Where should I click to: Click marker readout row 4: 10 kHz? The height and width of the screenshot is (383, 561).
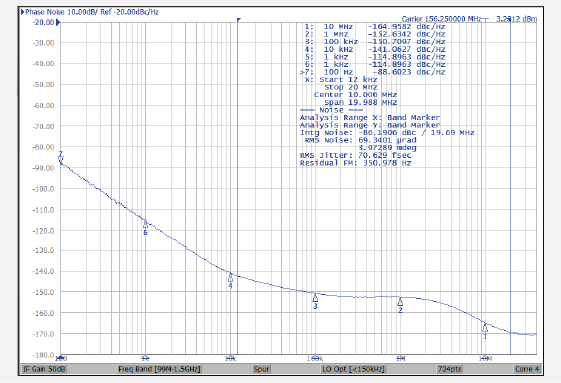tap(375, 49)
